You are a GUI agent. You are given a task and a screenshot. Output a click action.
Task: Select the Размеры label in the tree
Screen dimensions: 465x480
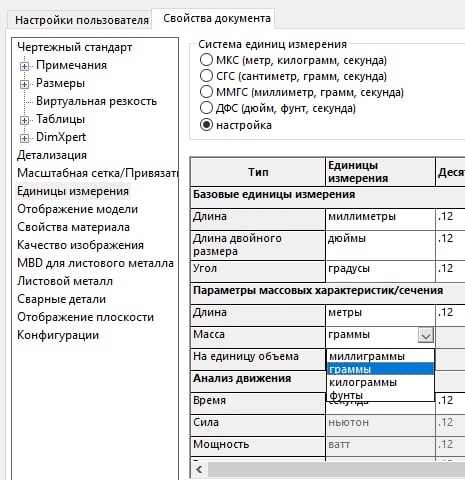[60, 83]
